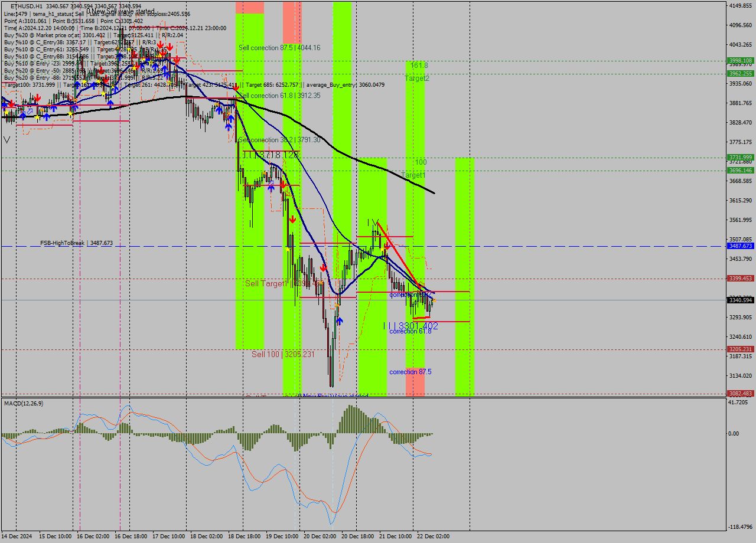Click the 'average_Buy_entry | 3060.0479' text
The height and width of the screenshot is (543, 756).
345,85
